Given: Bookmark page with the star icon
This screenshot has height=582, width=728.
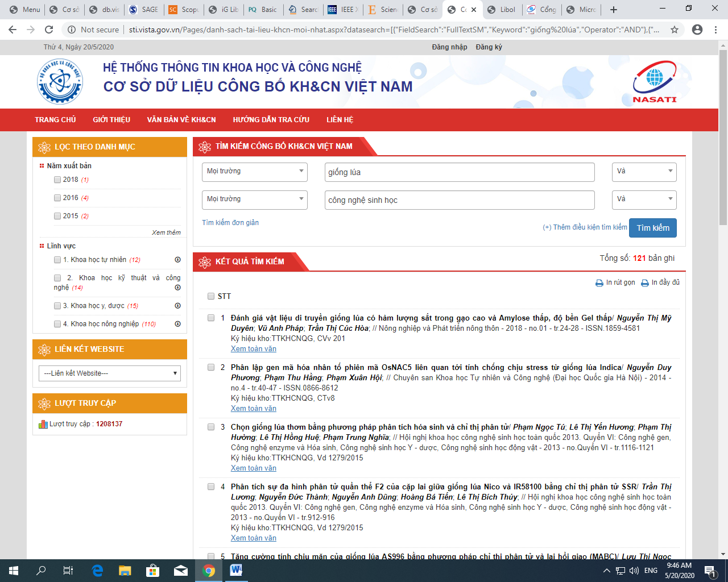Looking at the screenshot, I should click(x=675, y=30).
